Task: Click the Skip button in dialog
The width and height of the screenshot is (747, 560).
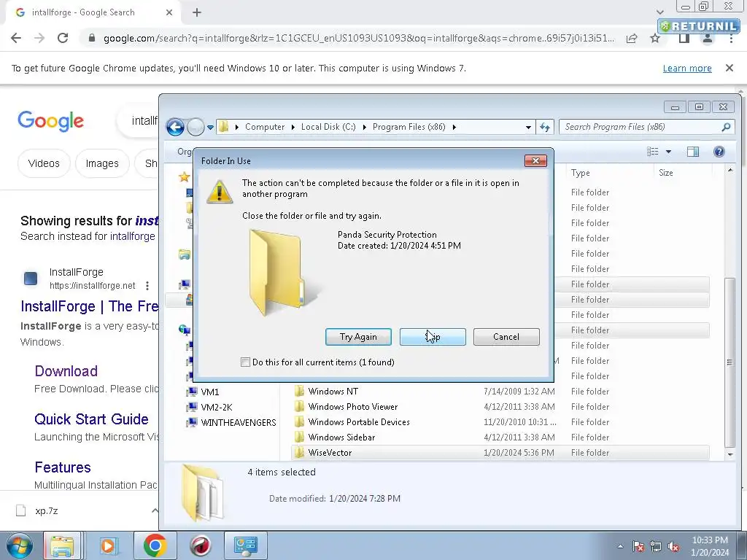Action: point(433,337)
